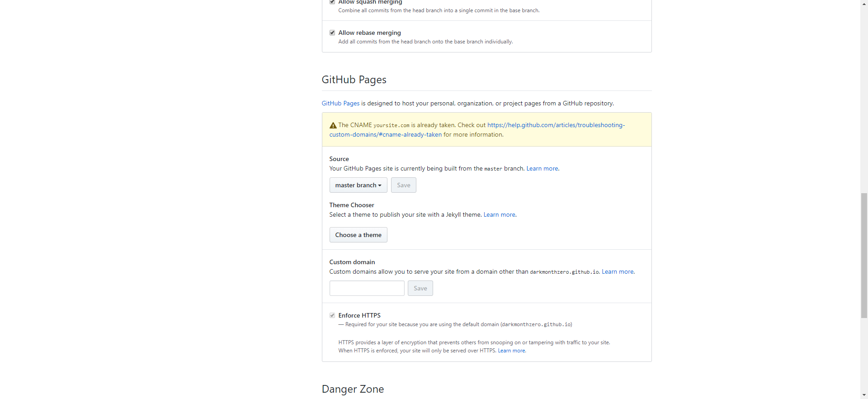868x399 pixels.
Task: Toggle the Enforce HTTPS checkbox
Action: click(x=332, y=315)
